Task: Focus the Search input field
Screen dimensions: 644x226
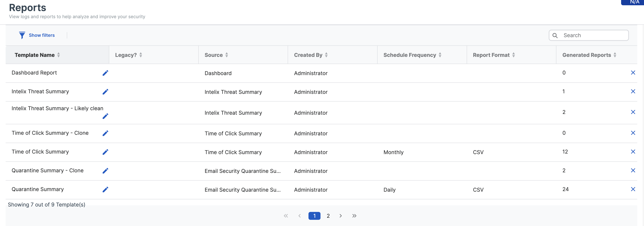Action: (594, 35)
